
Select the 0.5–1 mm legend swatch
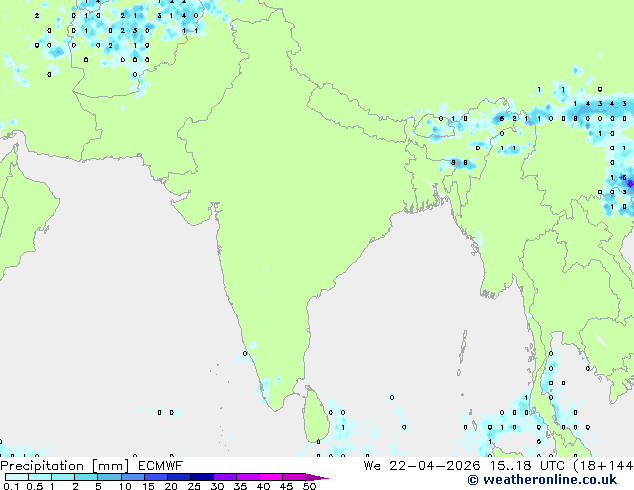(40, 477)
